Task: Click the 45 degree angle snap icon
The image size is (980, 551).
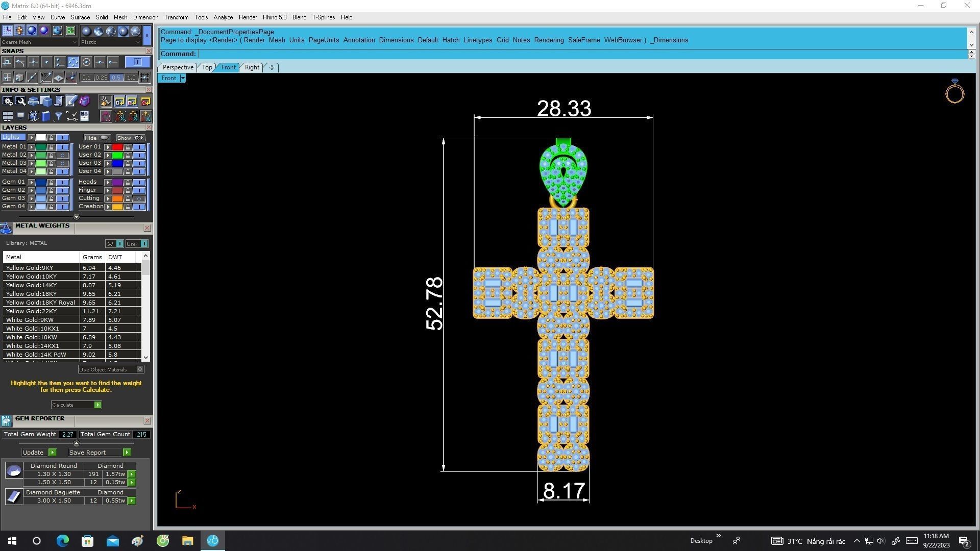Action: pyautogui.click(x=45, y=78)
